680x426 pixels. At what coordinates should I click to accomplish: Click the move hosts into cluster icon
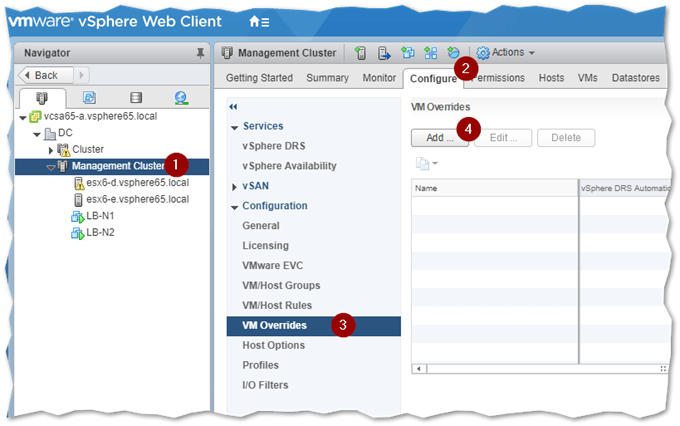coord(384,53)
